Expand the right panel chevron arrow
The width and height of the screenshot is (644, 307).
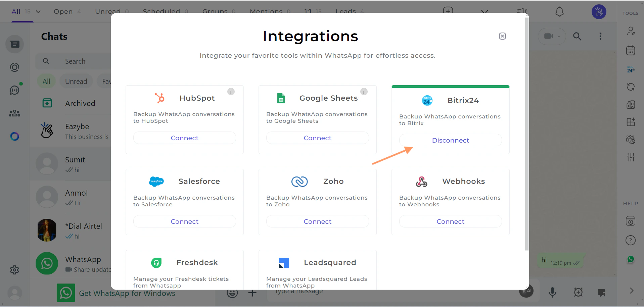click(632, 291)
